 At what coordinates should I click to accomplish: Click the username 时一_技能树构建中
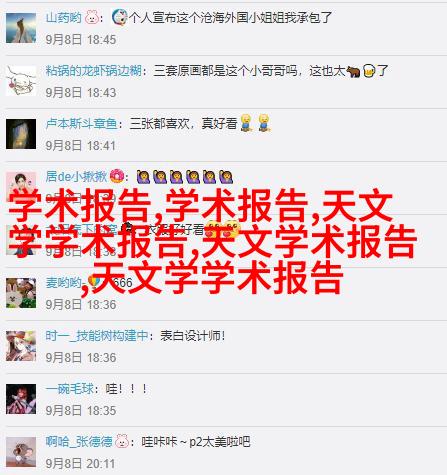[97, 336]
